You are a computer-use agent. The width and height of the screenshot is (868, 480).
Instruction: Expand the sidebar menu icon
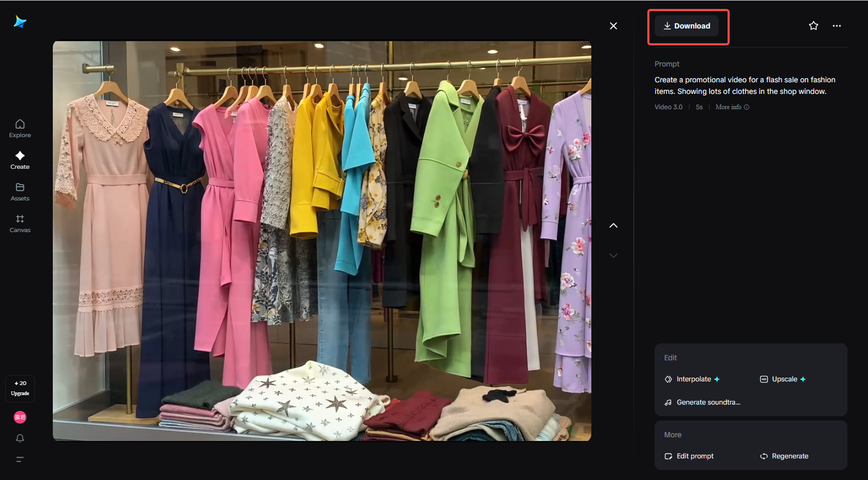click(20, 459)
